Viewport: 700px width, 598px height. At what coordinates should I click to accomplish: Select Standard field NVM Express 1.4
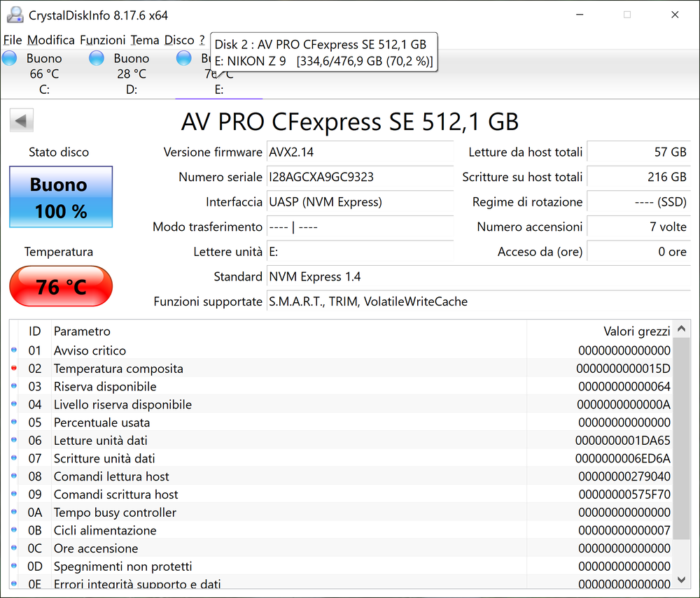tap(479, 277)
